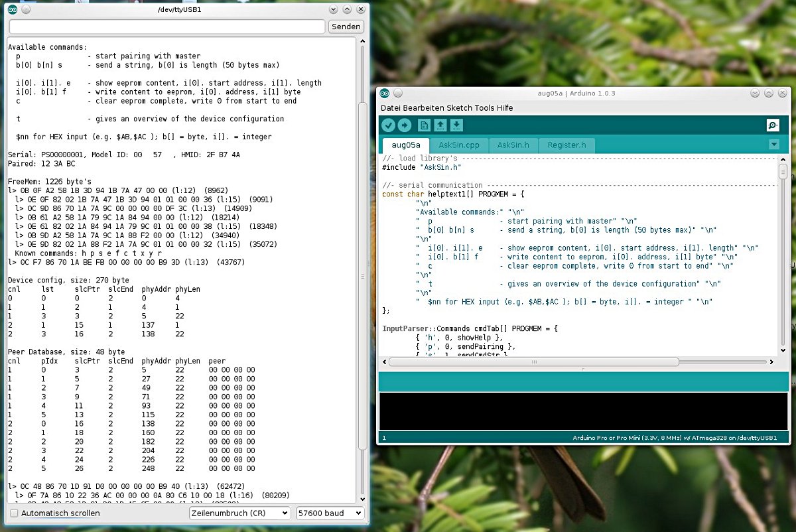Click the code editor scrollbar down arrow
Image resolution: width=796 pixels, height=532 pixels.
click(783, 352)
